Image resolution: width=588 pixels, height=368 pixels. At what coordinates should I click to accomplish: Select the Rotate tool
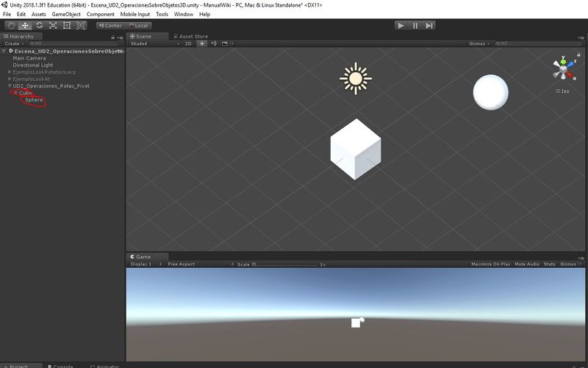(39, 26)
